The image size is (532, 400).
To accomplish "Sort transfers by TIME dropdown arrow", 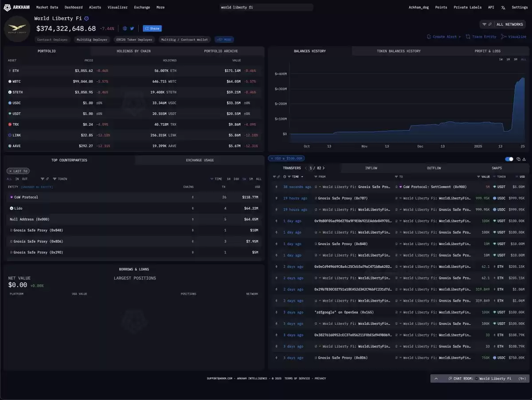I will tap(302, 177).
